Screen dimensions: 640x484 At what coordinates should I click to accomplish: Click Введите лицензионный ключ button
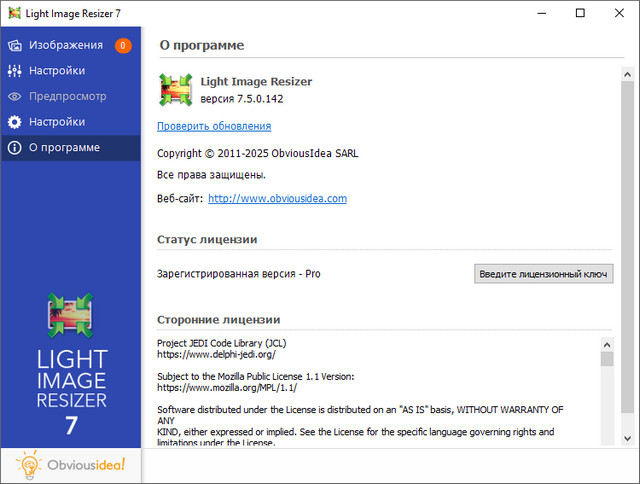tap(543, 274)
